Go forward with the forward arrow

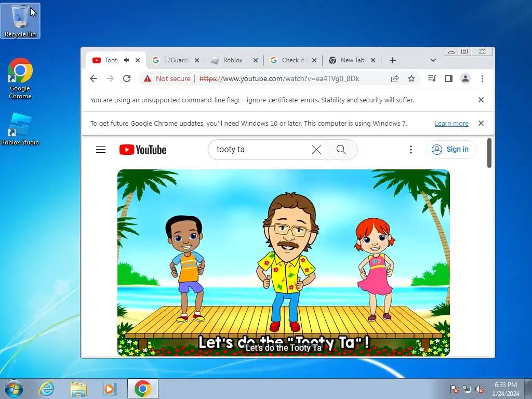tap(110, 78)
